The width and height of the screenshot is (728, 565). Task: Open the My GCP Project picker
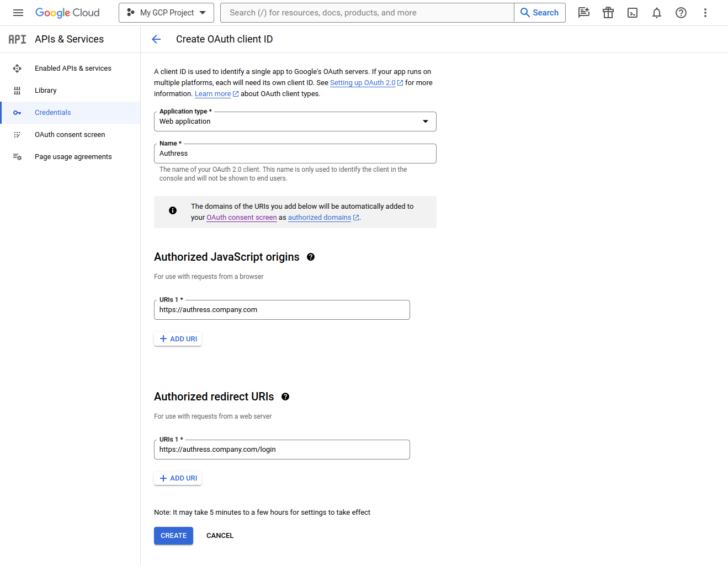166,12
